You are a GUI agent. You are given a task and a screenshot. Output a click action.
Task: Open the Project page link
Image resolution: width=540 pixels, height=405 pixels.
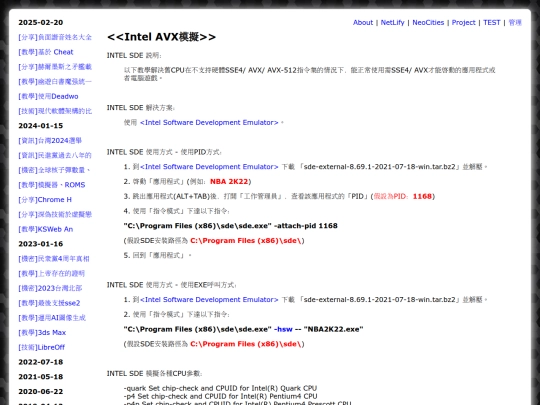point(463,22)
